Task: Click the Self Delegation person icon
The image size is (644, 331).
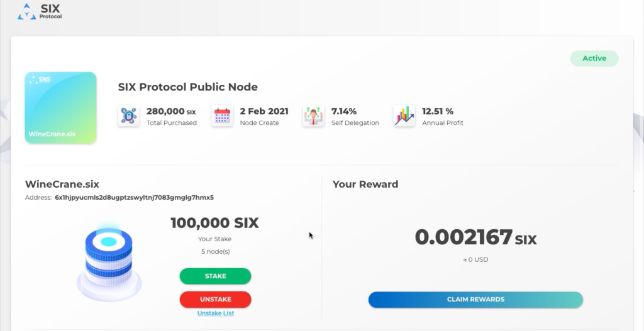Action: click(313, 116)
